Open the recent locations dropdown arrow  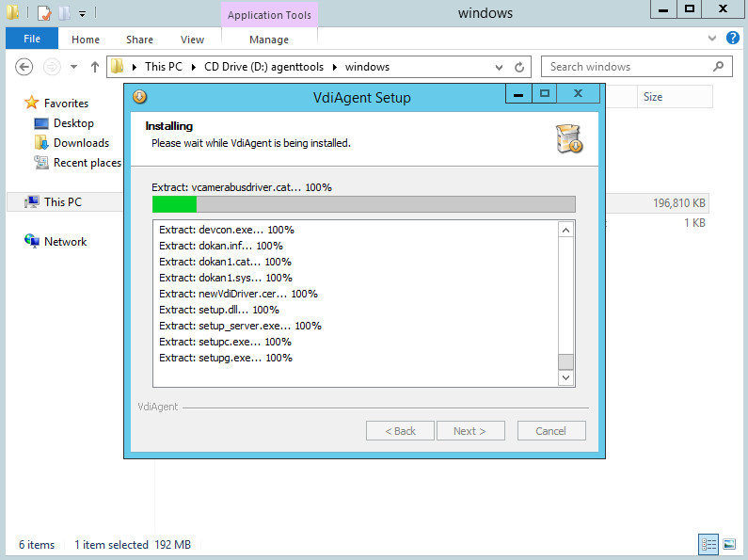tap(74, 67)
